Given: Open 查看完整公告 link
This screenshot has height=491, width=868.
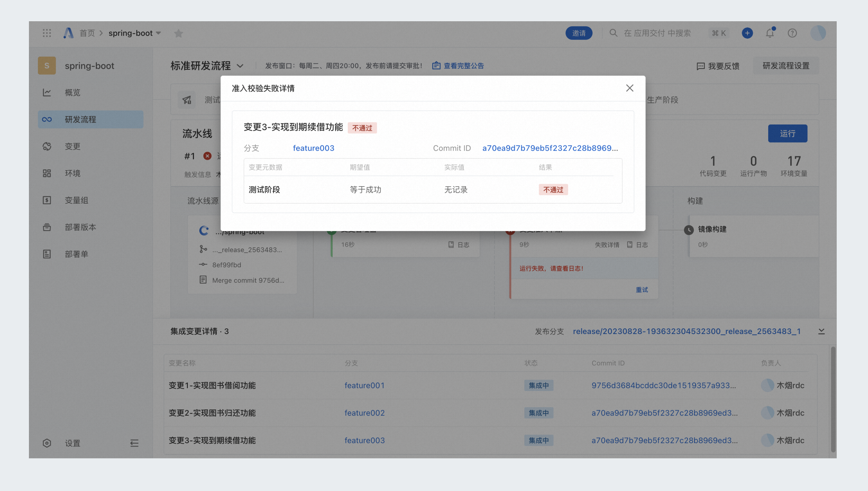Looking at the screenshot, I should 458,66.
